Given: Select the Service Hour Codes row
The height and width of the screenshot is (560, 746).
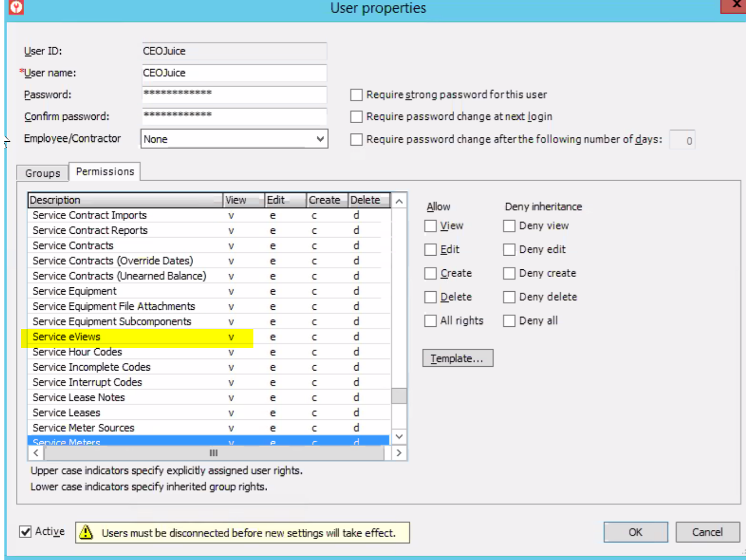Looking at the screenshot, I should (209, 352).
